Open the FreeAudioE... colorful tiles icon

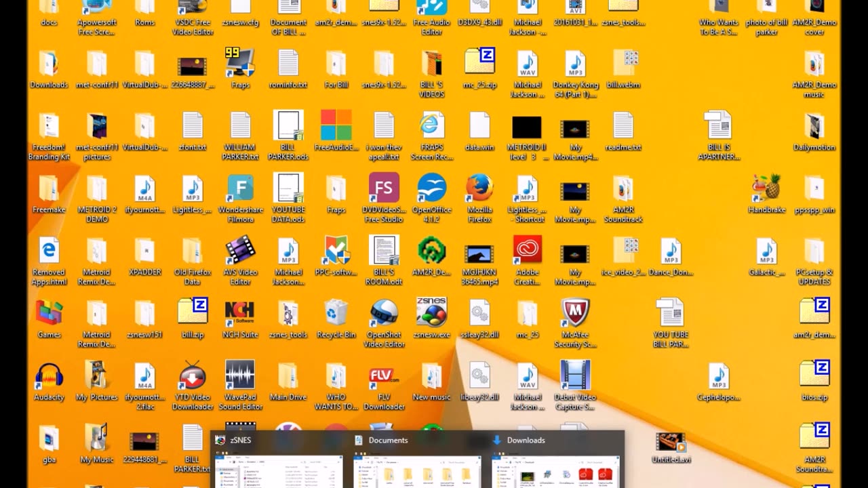pyautogui.click(x=336, y=127)
